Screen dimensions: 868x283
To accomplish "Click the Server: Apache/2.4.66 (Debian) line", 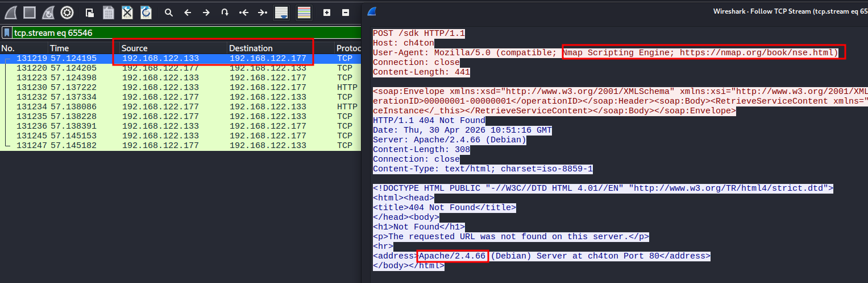I will (450, 140).
